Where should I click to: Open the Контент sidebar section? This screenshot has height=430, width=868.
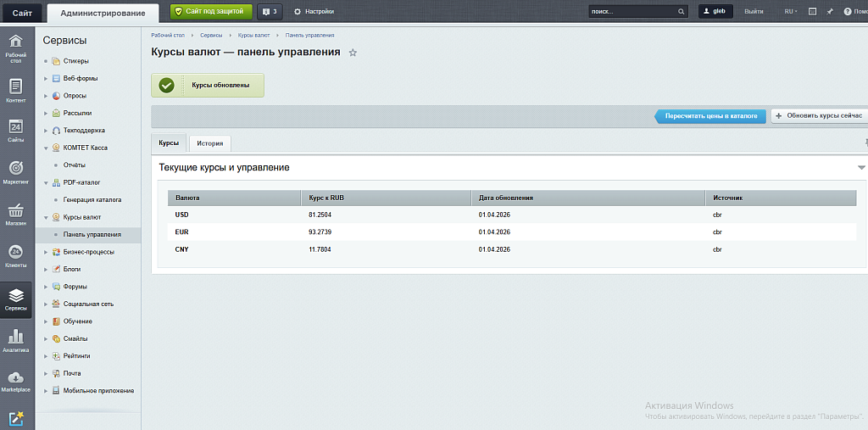(x=16, y=91)
